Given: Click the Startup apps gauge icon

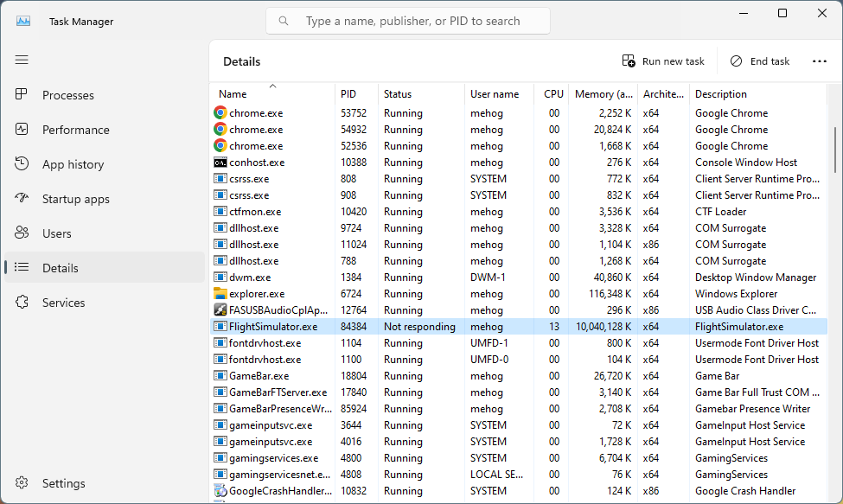Looking at the screenshot, I should point(22,198).
